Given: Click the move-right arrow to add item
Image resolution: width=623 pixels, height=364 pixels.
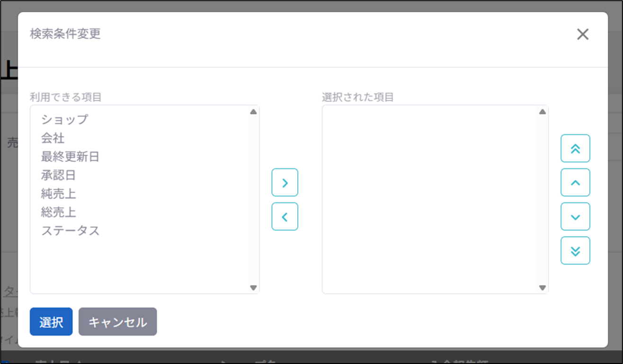Looking at the screenshot, I should click(285, 183).
